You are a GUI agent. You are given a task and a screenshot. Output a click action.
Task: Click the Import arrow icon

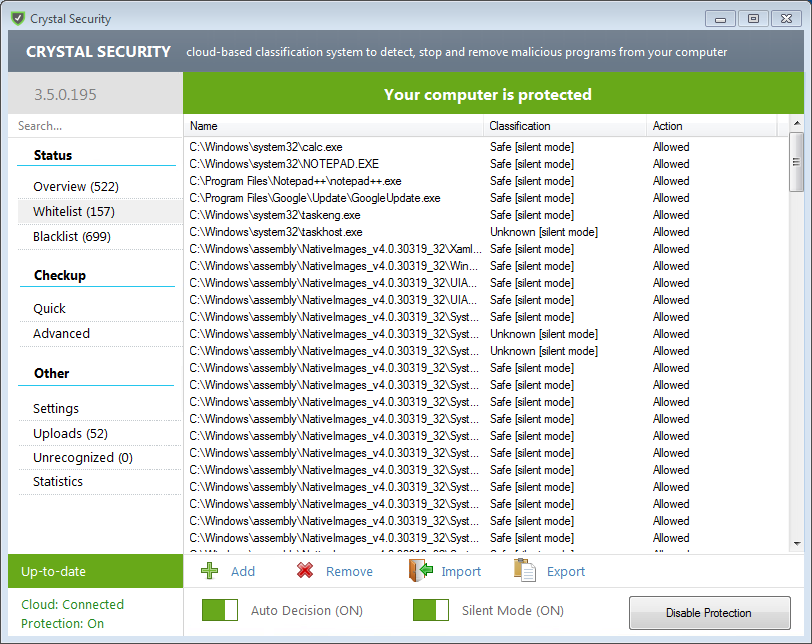point(420,571)
